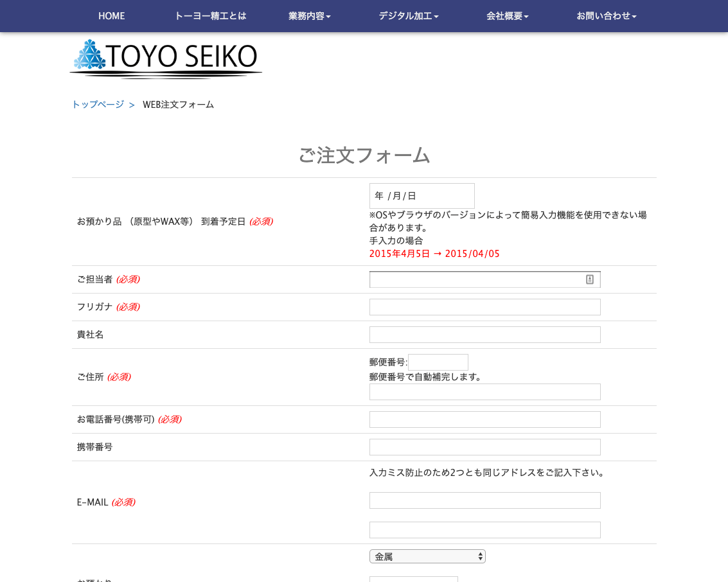The width and height of the screenshot is (728, 582).
Task: Click the 年/月/日 arrival date field
Action: 422,196
